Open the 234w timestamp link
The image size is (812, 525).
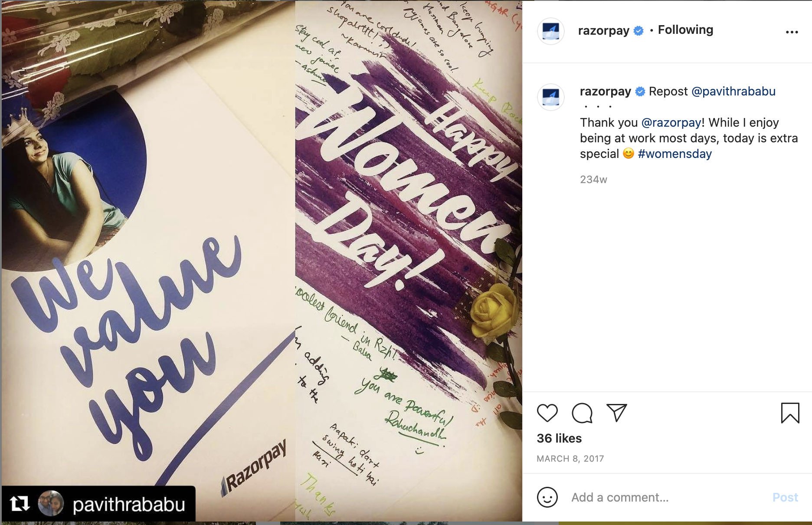pos(593,180)
